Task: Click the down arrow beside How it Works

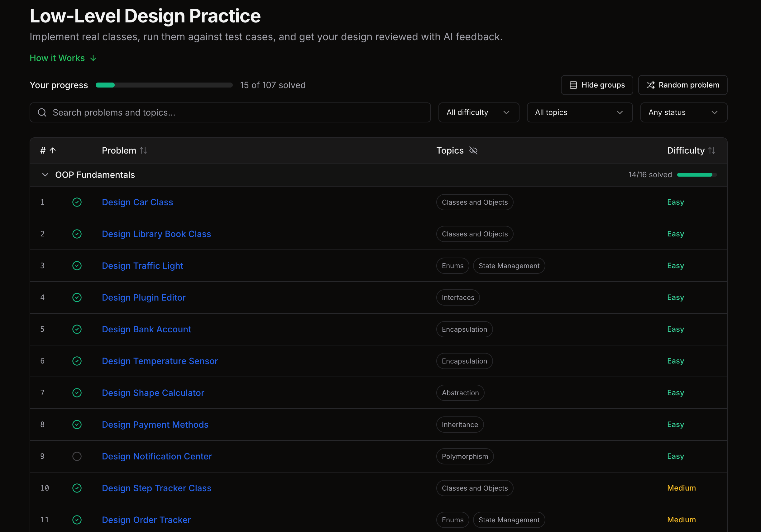Action: 93,58
